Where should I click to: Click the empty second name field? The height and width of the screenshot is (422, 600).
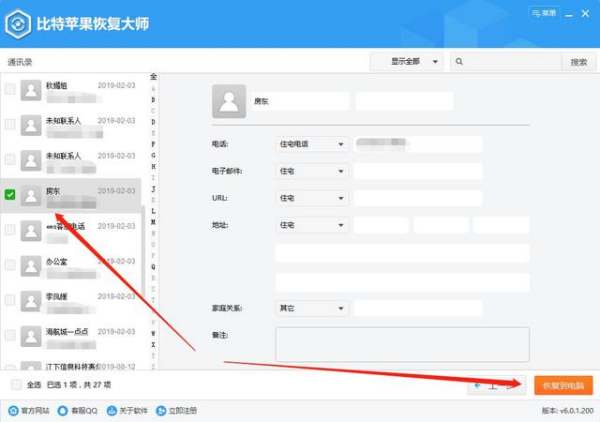tap(404, 101)
